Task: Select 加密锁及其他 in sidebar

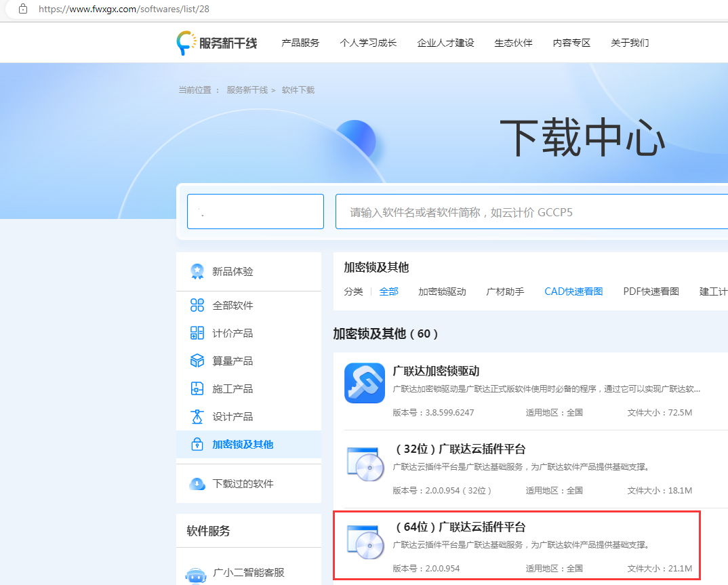Action: pos(249,444)
